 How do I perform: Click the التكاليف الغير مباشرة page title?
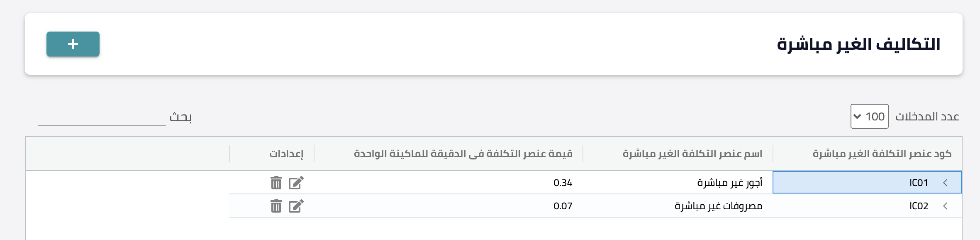(x=858, y=44)
